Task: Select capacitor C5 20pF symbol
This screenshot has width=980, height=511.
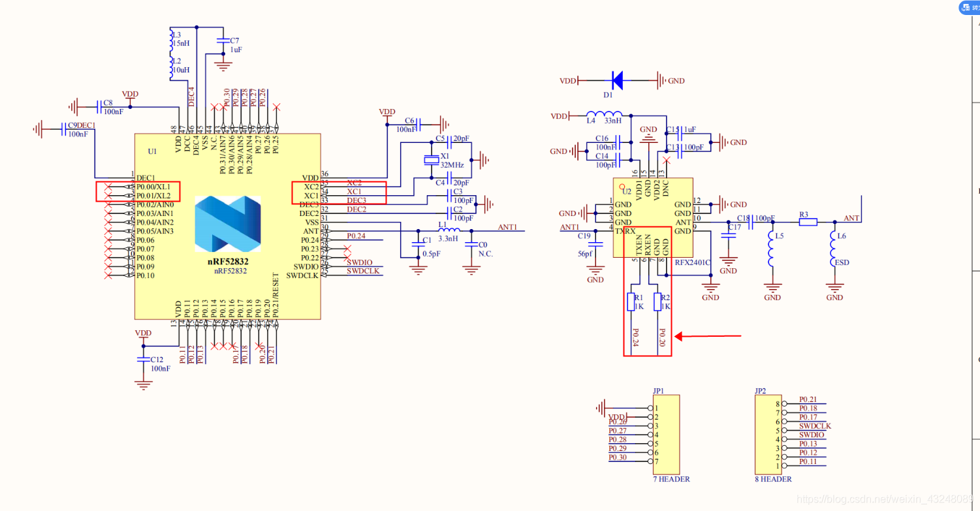Action: pyautogui.click(x=450, y=142)
